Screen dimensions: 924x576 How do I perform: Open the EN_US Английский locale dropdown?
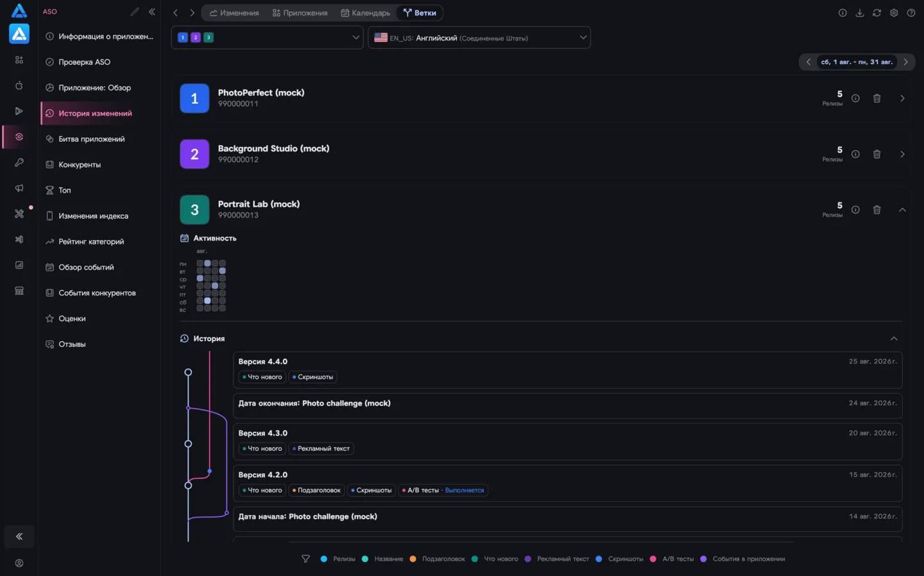tap(479, 37)
